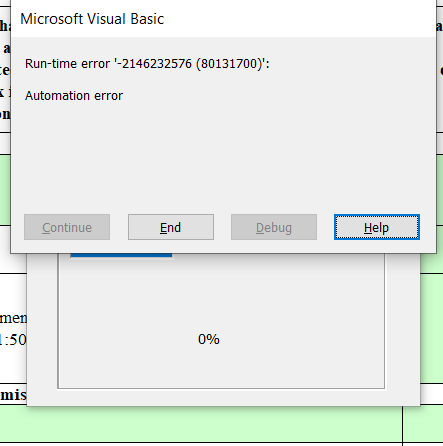
Task: Click the blue progress bar segment
Action: (x=121, y=255)
